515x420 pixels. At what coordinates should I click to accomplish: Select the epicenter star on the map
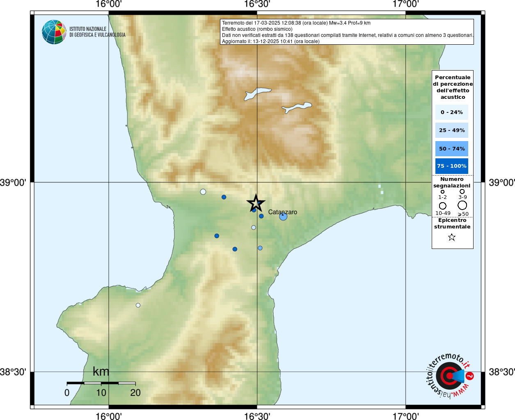256,203
